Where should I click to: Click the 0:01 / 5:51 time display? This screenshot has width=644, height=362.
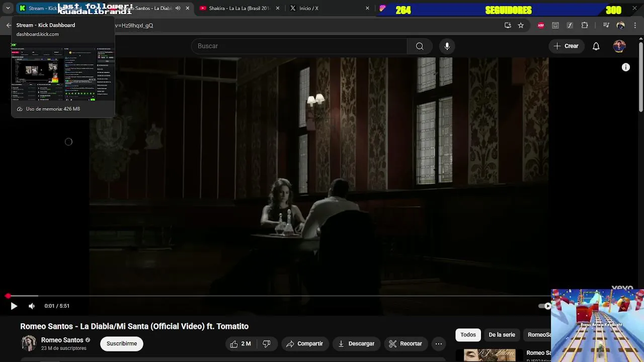[x=57, y=306]
